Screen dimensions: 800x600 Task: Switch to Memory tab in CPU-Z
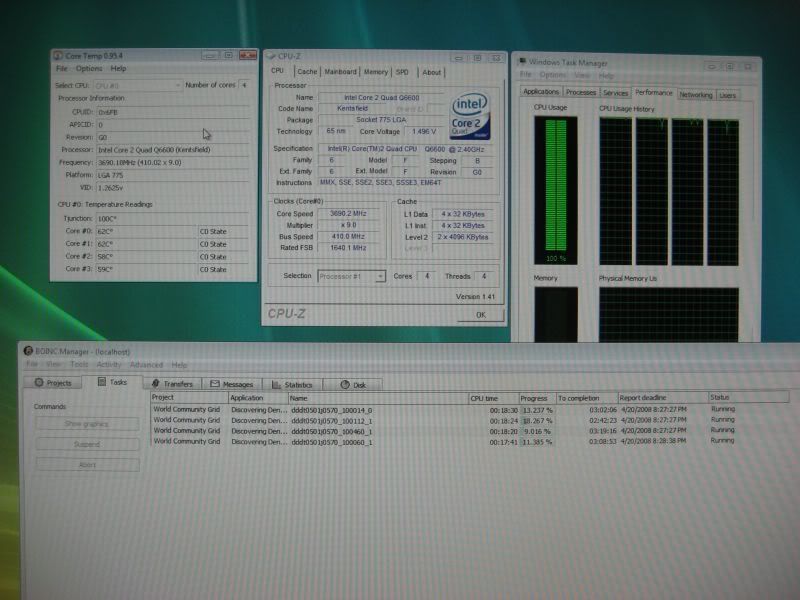click(x=376, y=72)
